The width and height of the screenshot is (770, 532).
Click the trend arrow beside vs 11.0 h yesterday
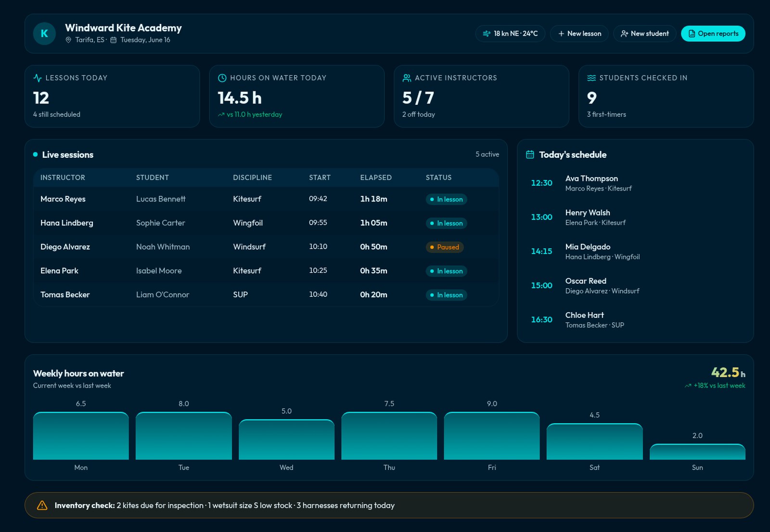221,114
